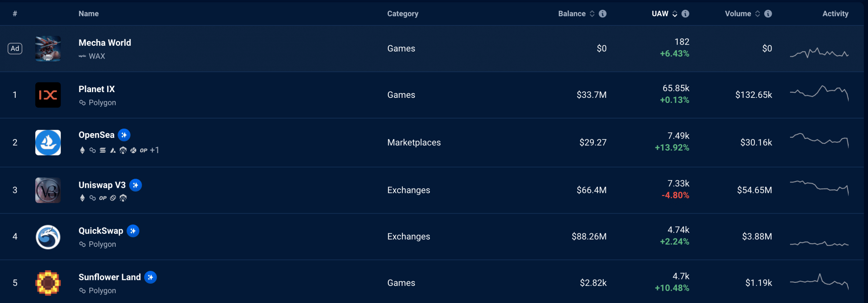Click the Category column header
This screenshot has height=303, width=868.
(x=403, y=14)
